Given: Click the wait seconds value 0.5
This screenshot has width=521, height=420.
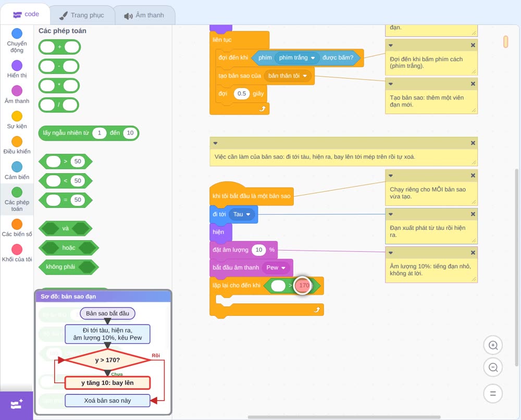Looking at the screenshot, I should click(x=242, y=94).
